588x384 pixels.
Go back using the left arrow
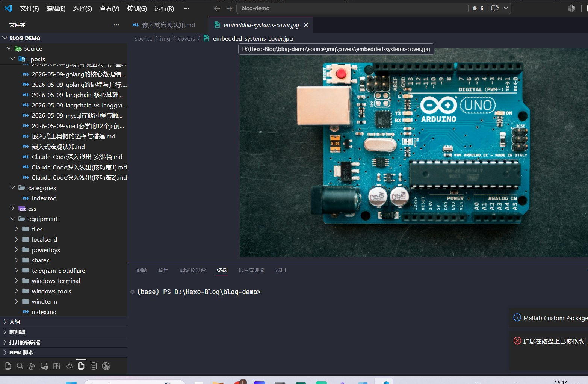pyautogui.click(x=217, y=8)
